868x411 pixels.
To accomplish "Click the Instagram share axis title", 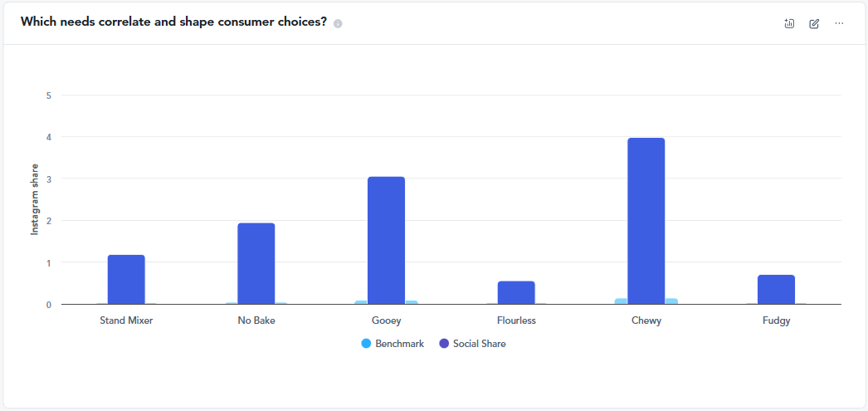I will click(x=35, y=200).
